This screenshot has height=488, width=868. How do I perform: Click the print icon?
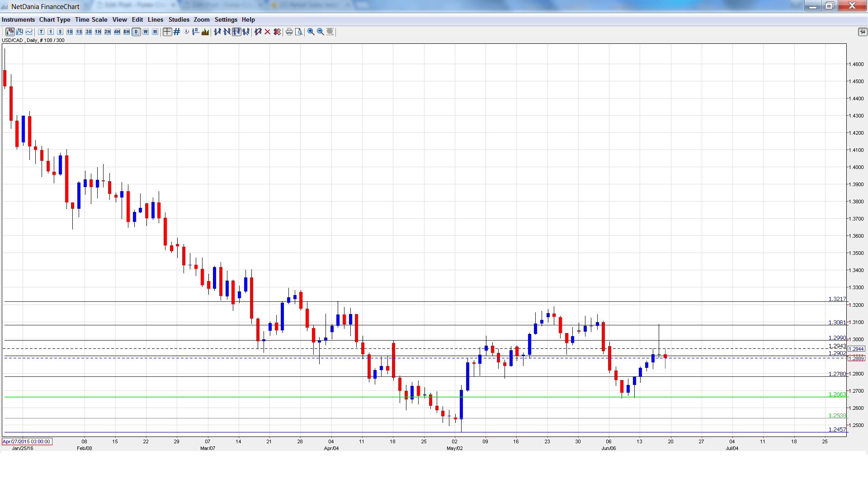click(x=289, y=32)
